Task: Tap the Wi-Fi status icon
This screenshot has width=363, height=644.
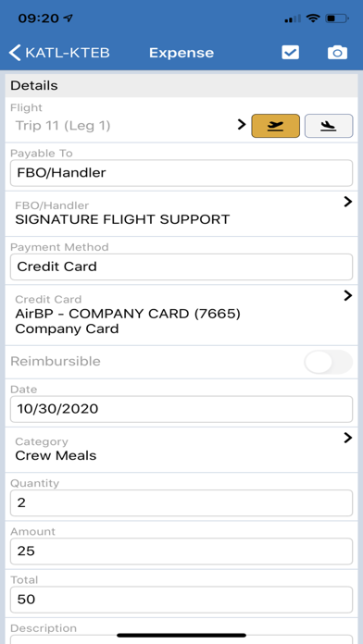Action: coord(314,19)
